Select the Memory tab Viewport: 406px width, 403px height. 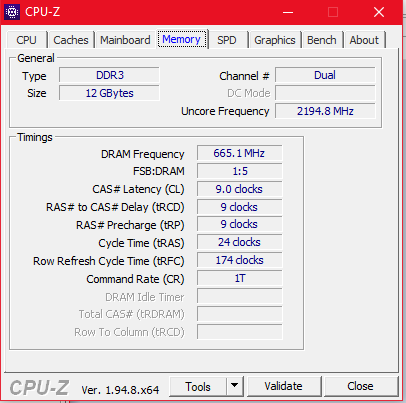point(182,39)
